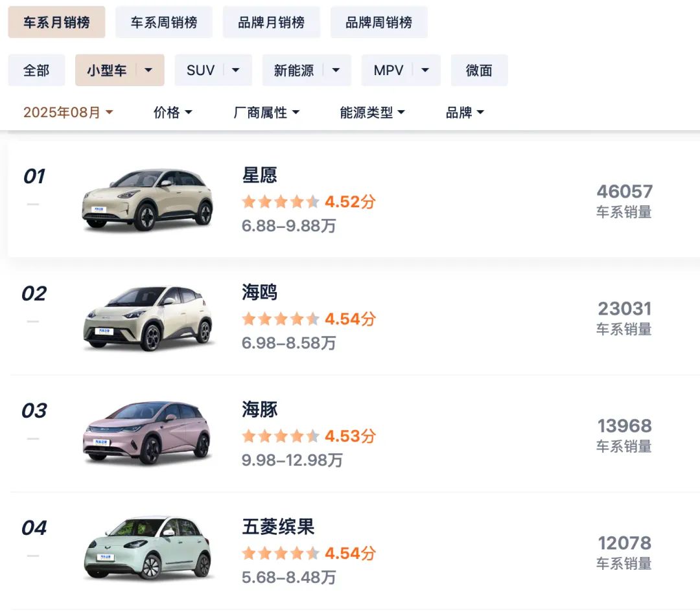Open the 品牌月销榜 tab
The image size is (700, 612).
click(271, 23)
